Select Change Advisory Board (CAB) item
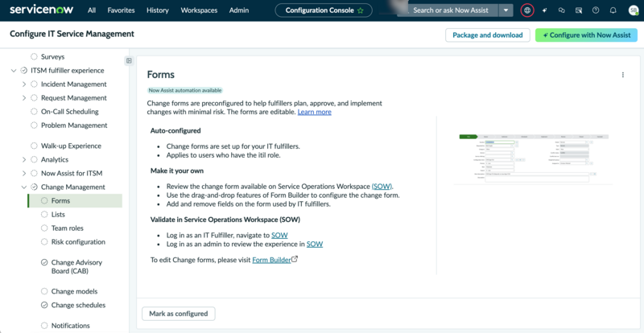Viewport: 644px width, 333px height. click(x=76, y=266)
